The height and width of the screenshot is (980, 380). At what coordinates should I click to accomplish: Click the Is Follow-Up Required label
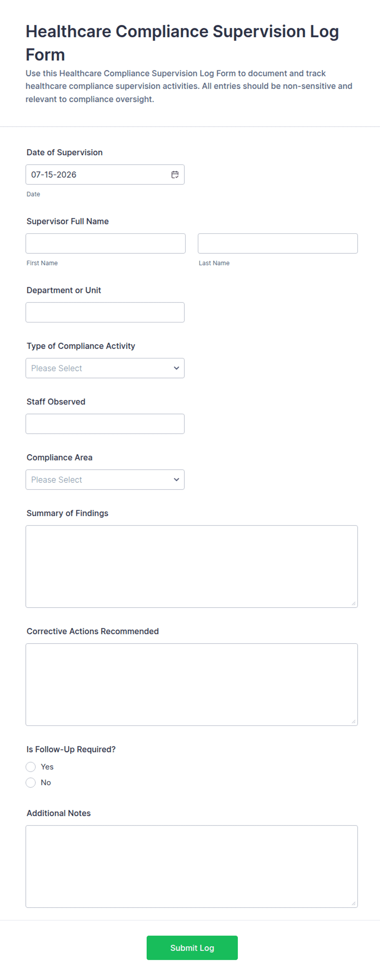pyautogui.click(x=71, y=750)
